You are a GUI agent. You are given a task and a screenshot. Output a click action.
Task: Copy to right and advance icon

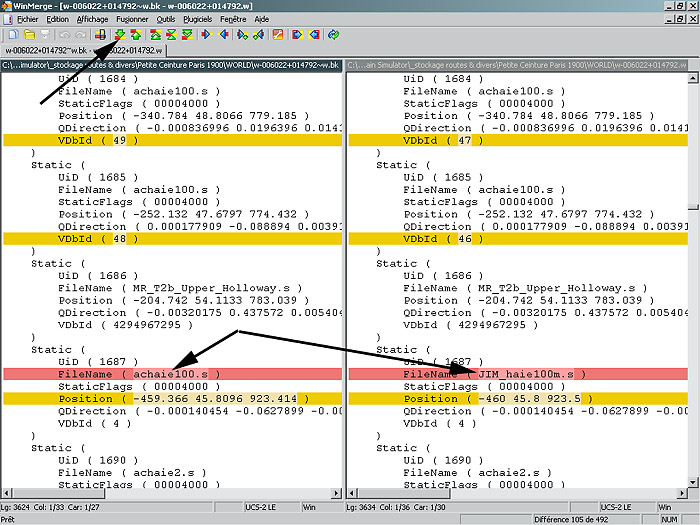click(242, 34)
